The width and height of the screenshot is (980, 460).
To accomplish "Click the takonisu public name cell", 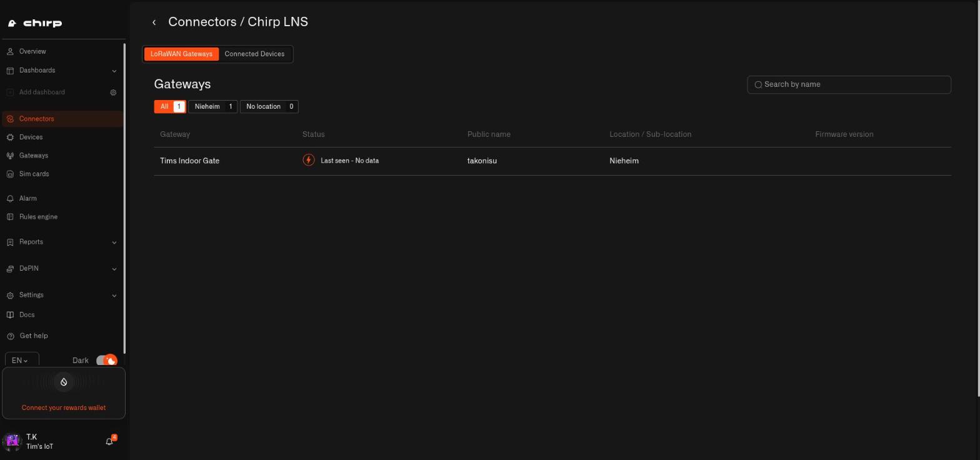I will 482,161.
